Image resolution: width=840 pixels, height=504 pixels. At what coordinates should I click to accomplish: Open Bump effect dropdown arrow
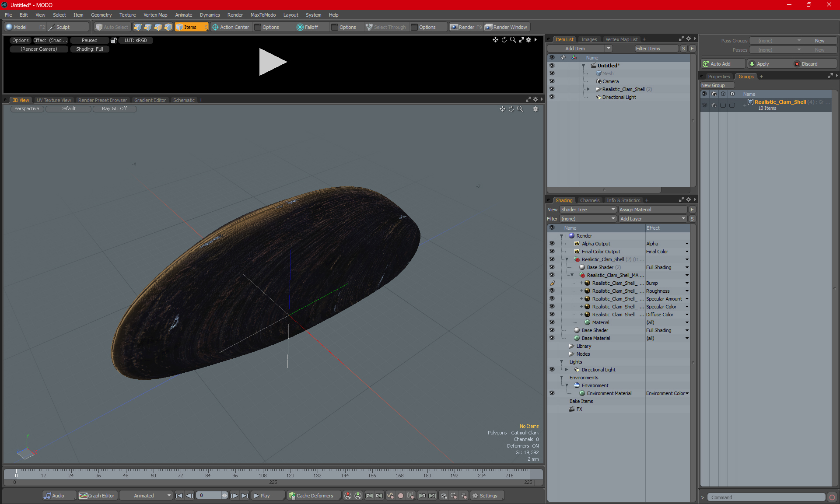[687, 283]
